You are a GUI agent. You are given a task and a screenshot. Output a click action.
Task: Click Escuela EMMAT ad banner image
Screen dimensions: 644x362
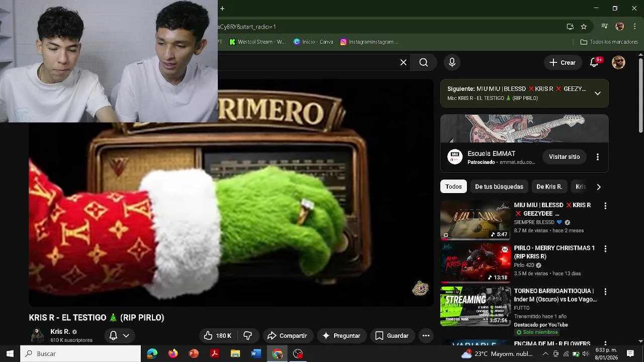(x=524, y=129)
